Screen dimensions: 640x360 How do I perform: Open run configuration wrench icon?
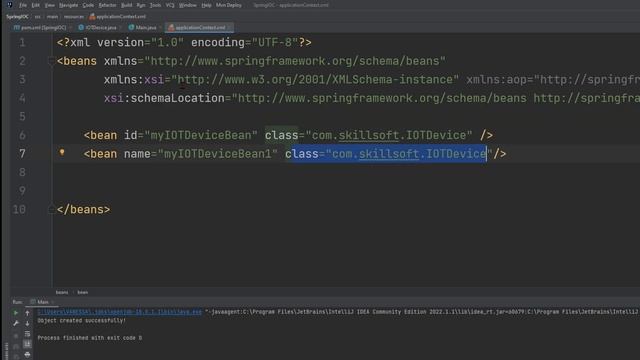(x=16, y=323)
